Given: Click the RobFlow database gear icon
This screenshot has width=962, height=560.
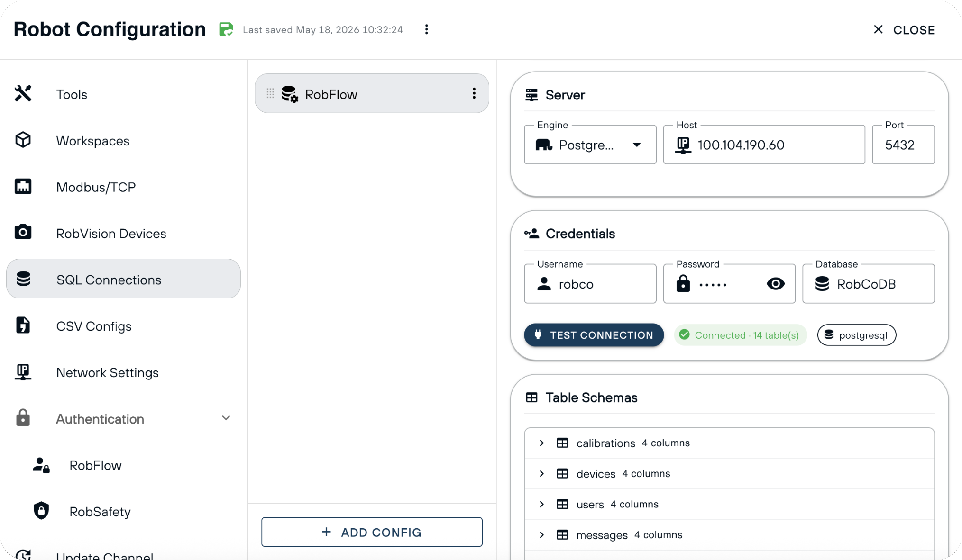Looking at the screenshot, I should (x=290, y=94).
